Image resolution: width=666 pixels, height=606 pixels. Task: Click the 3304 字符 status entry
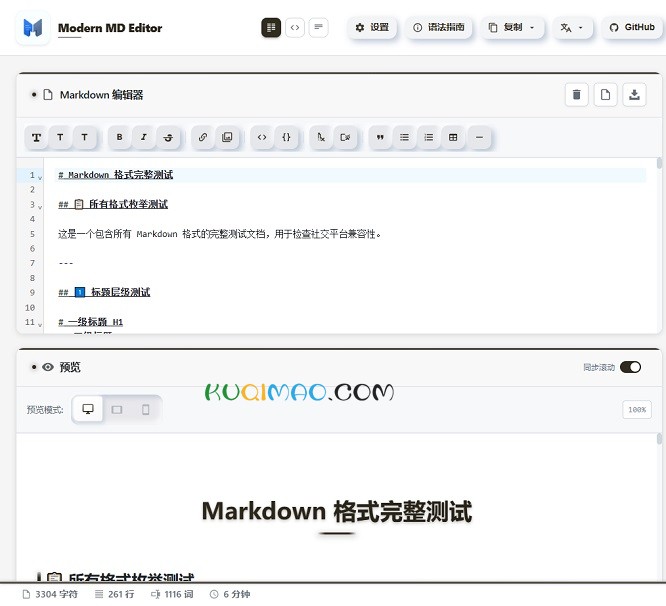(x=50, y=594)
